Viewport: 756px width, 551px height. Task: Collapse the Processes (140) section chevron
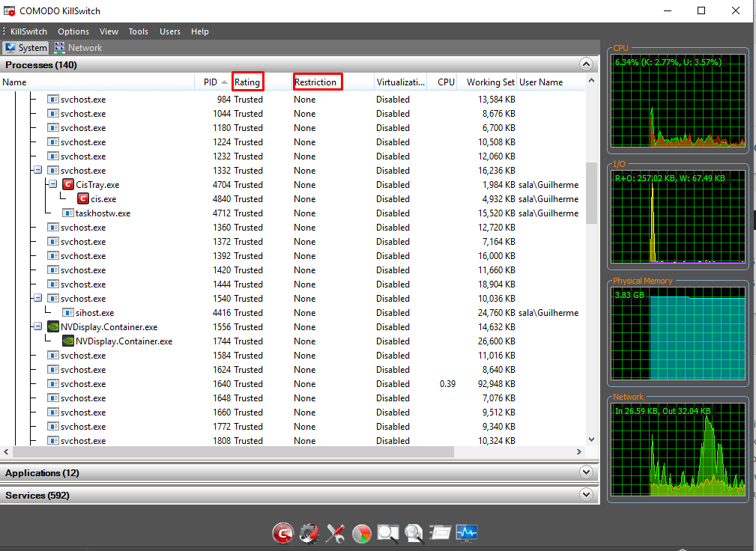click(x=586, y=64)
